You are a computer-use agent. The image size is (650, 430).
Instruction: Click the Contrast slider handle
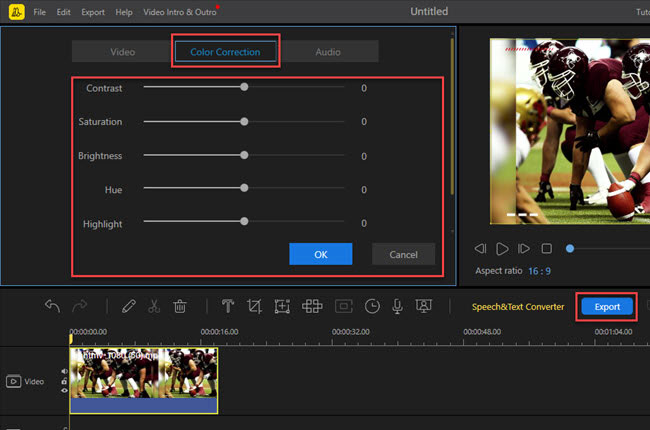pos(244,87)
